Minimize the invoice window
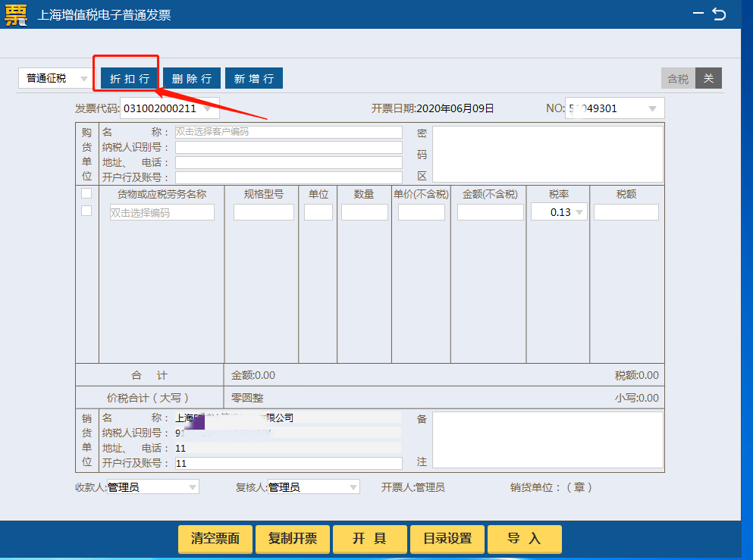The image size is (753, 560). [x=698, y=14]
